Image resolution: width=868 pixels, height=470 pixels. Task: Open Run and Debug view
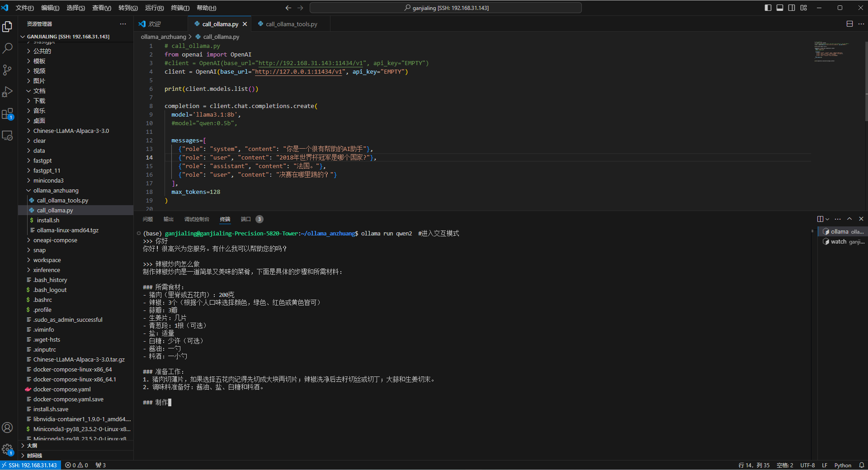(x=7, y=92)
